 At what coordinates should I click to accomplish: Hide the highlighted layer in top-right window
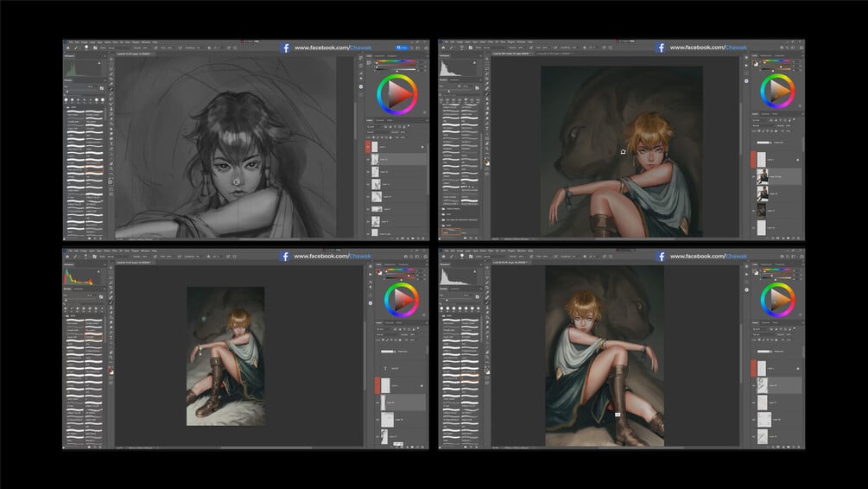click(753, 176)
